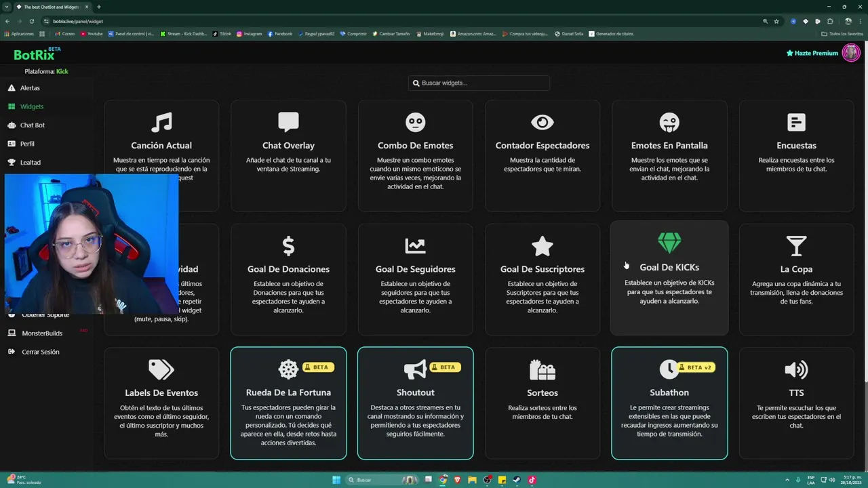Open the tab search dropdown arrow
Viewport: 868px width, 488px height.
[x=6, y=7]
